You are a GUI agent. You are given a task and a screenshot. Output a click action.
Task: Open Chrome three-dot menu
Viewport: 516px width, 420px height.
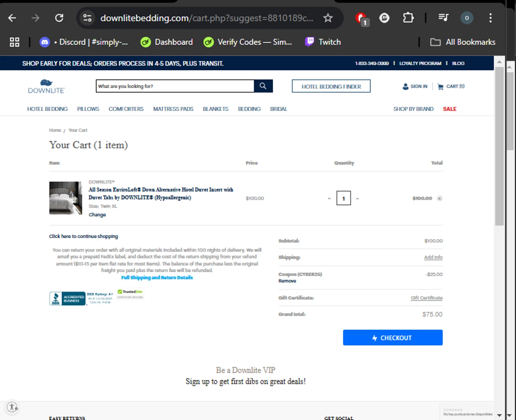[491, 18]
